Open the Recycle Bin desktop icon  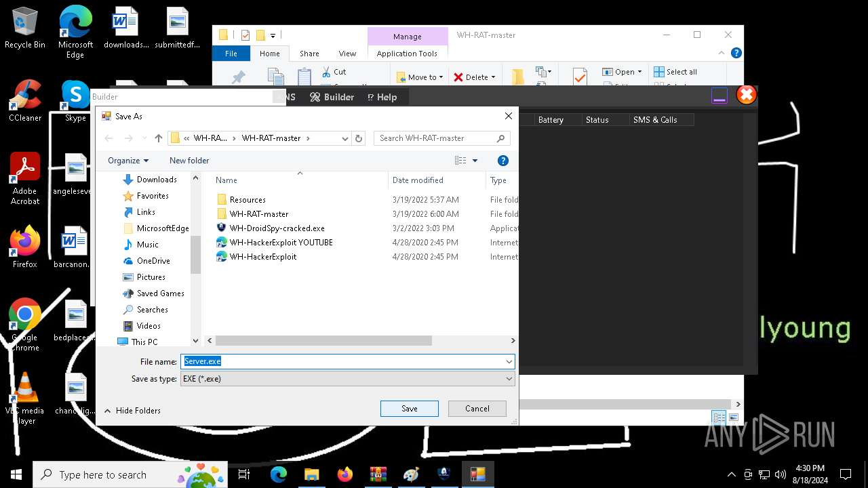click(24, 28)
